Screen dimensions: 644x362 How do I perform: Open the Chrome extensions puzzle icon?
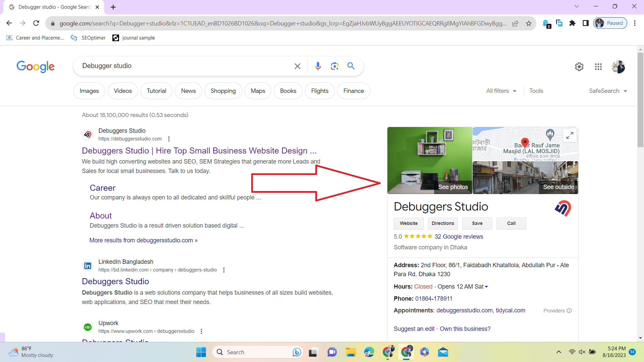pyautogui.click(x=572, y=23)
